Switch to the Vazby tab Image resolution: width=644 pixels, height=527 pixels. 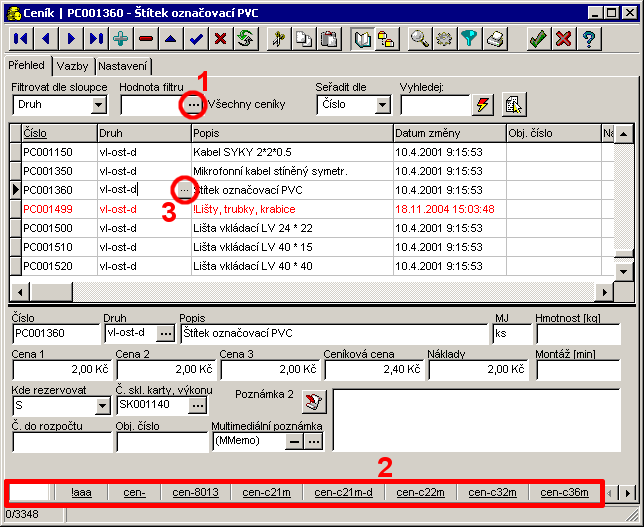point(72,65)
